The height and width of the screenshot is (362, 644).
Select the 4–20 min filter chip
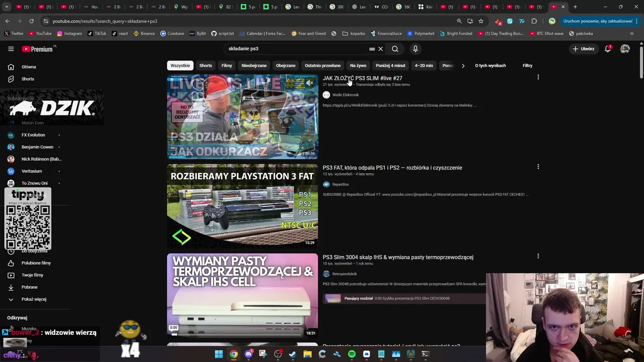(424, 65)
